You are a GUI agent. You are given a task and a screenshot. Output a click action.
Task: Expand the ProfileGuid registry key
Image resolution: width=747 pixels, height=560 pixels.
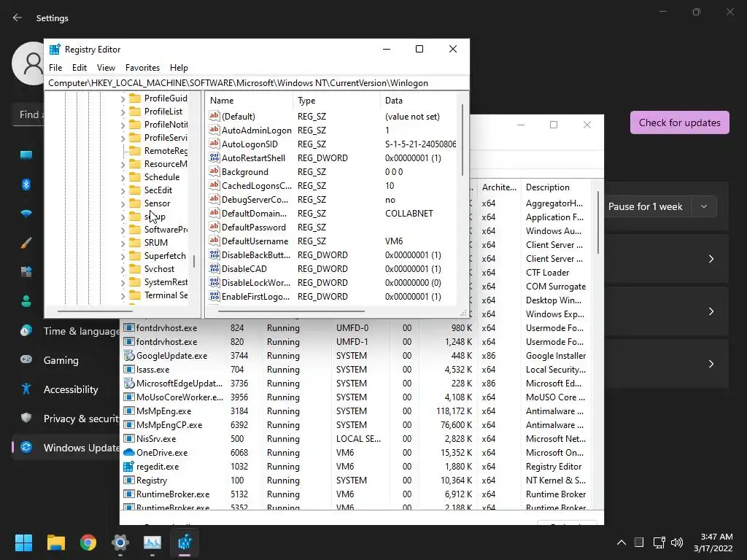coord(123,98)
